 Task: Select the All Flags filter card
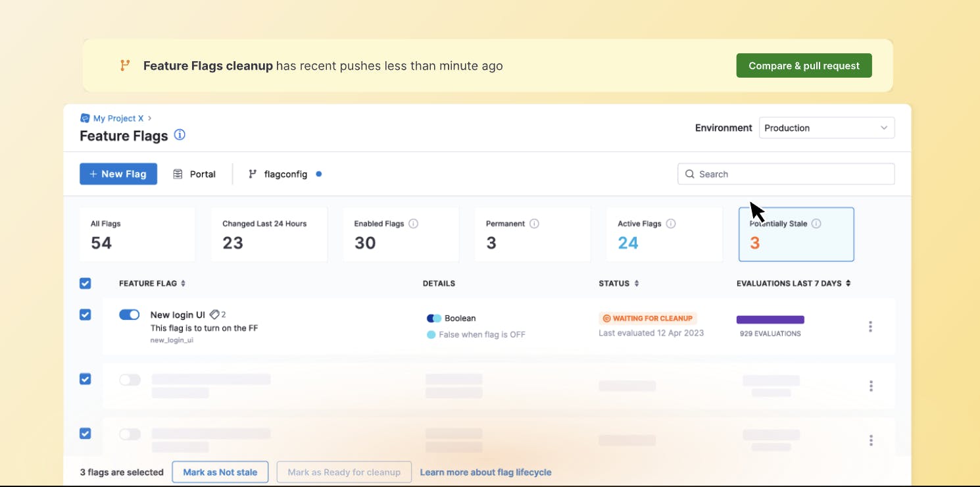[x=137, y=235]
